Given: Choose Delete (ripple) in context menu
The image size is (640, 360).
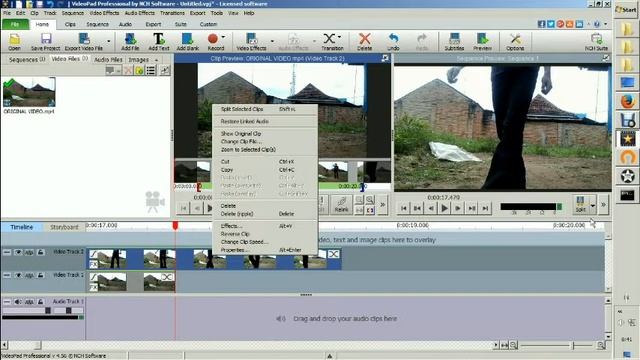Looking at the screenshot, I should pos(237,213).
